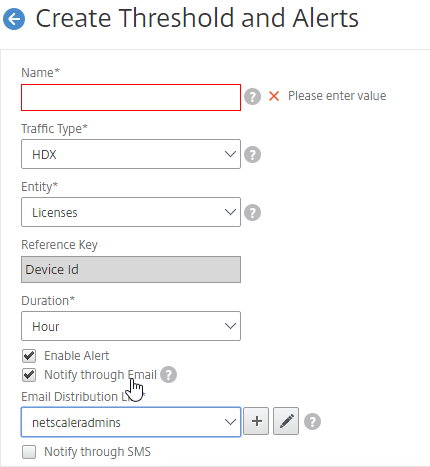Click the disabled Device Id reference key field

pyautogui.click(x=131, y=269)
